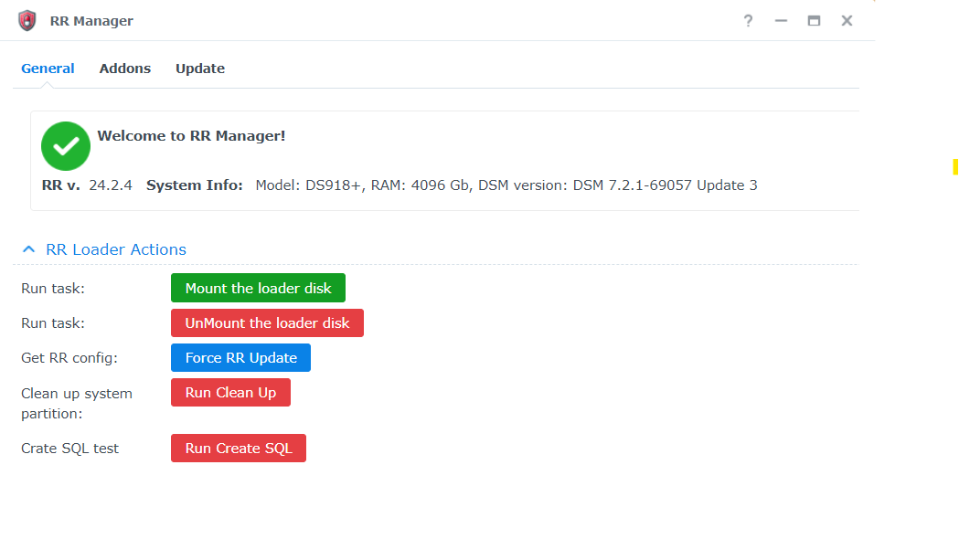Open the Addons tab
Viewport: 959px width, 560px height.
coord(124,69)
